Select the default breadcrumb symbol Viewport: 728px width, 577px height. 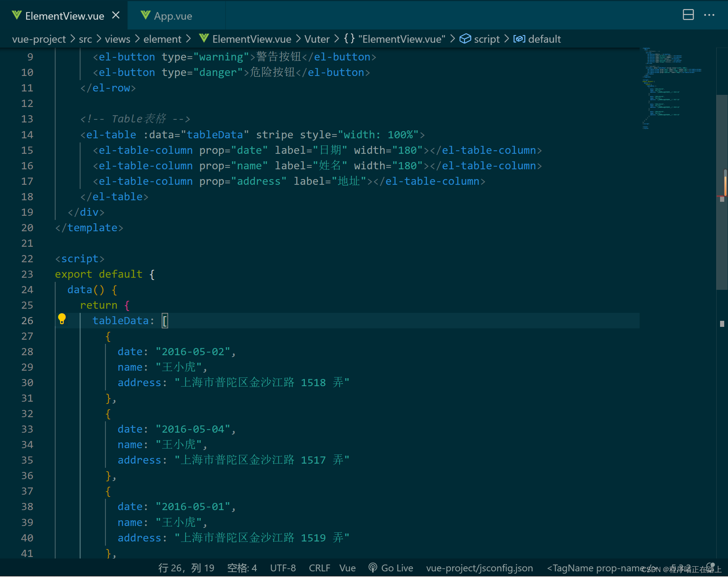click(x=544, y=39)
